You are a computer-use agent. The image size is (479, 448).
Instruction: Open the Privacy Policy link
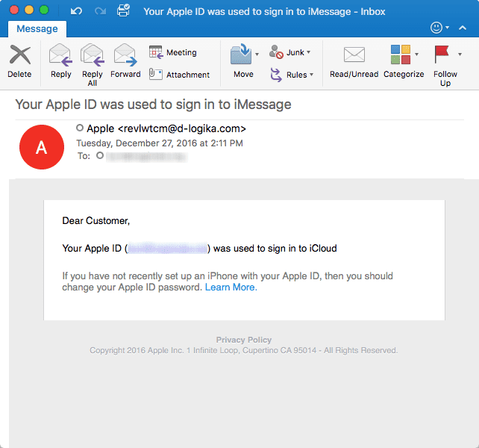point(244,340)
